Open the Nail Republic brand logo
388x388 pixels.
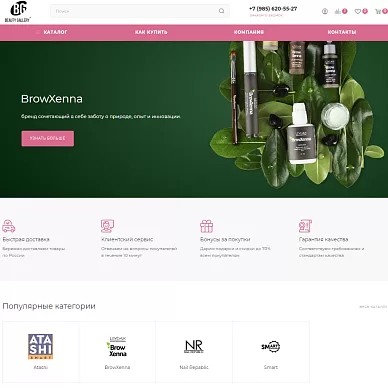194,347
